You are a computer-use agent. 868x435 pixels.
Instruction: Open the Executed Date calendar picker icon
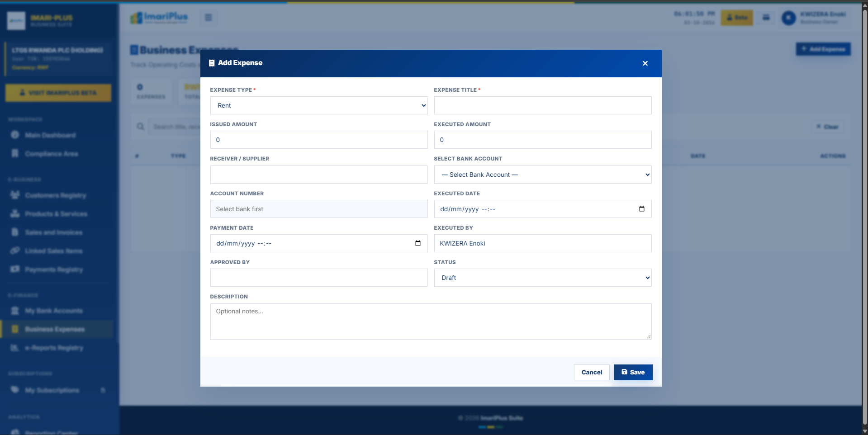pyautogui.click(x=641, y=209)
